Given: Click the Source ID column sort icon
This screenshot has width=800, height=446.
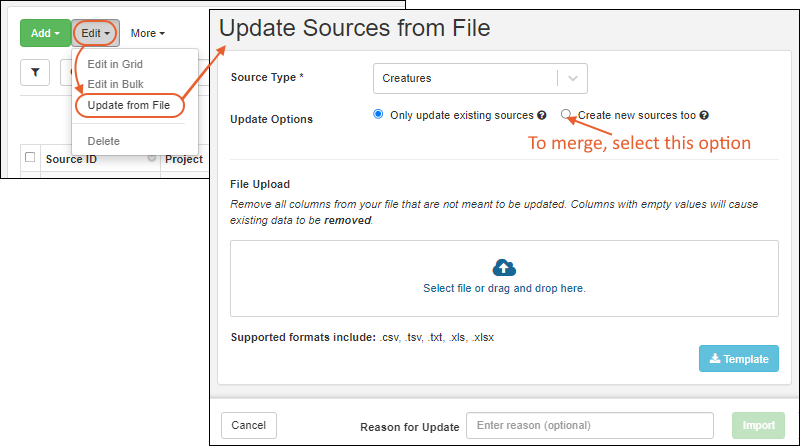Looking at the screenshot, I should 152,158.
